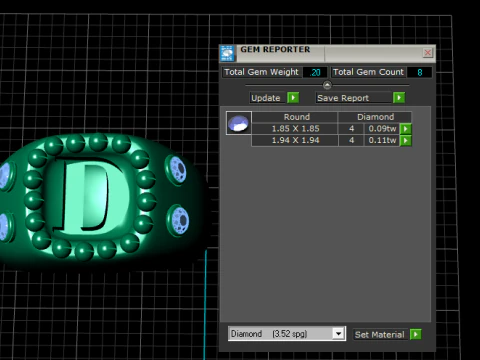Viewport: 480px width, 360px height.
Task: Select the 1.94 X 1.94 size cell
Action: [x=295, y=140]
